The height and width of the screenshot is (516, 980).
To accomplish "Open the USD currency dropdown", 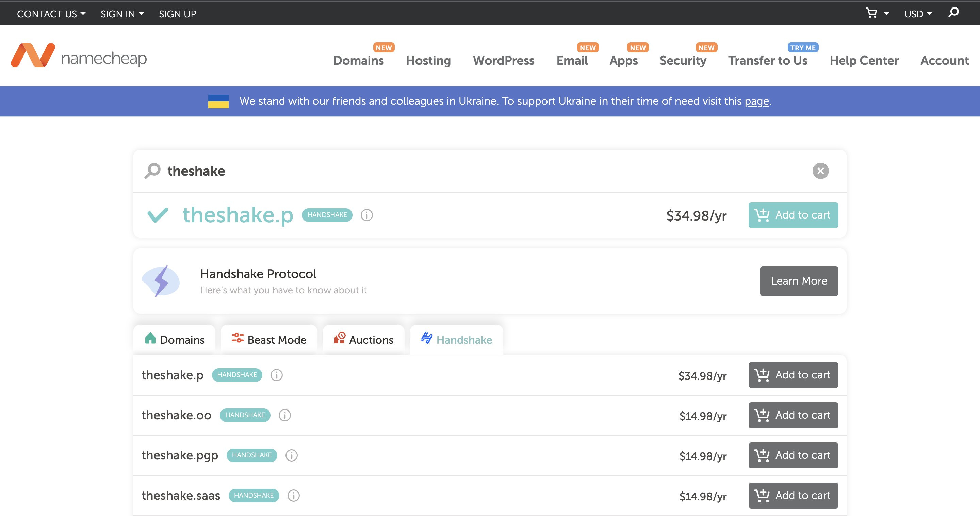I will tap(918, 14).
